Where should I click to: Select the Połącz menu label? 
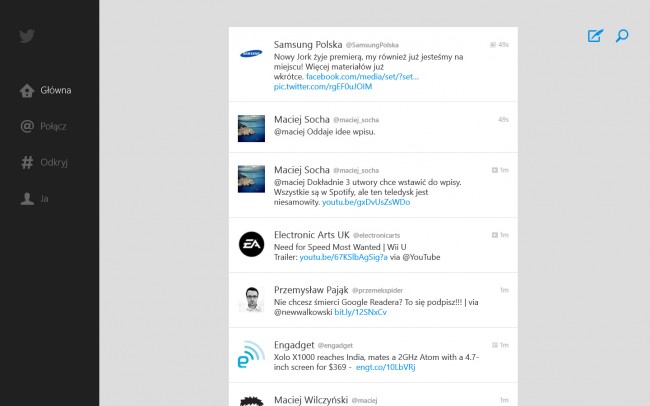(53, 126)
